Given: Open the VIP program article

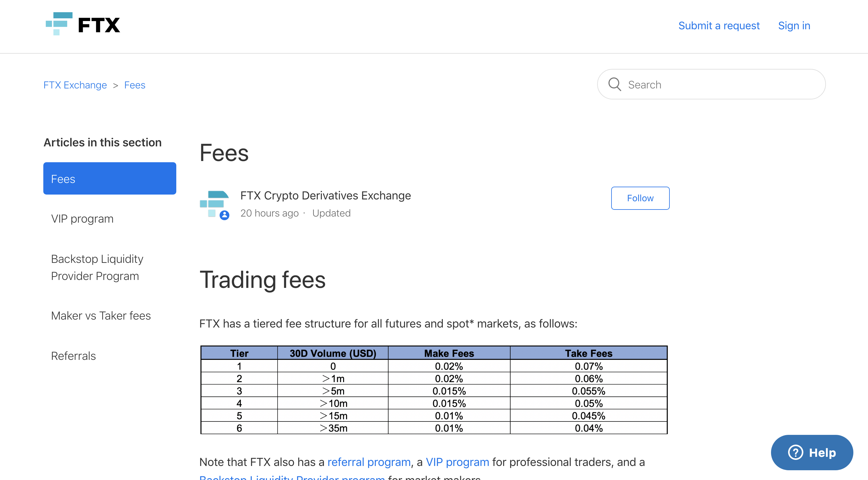Looking at the screenshot, I should [x=82, y=219].
